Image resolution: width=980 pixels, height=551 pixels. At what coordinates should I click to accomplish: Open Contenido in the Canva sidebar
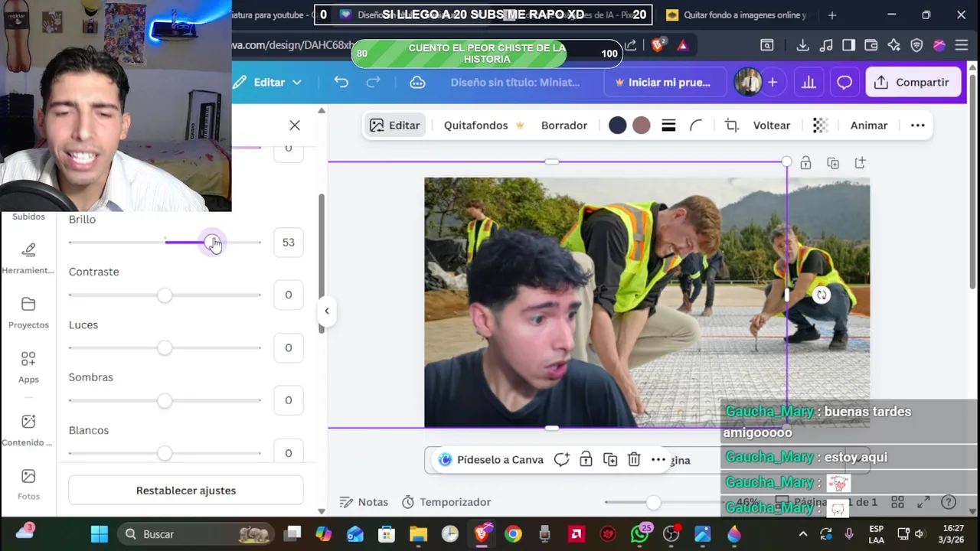coord(28,430)
